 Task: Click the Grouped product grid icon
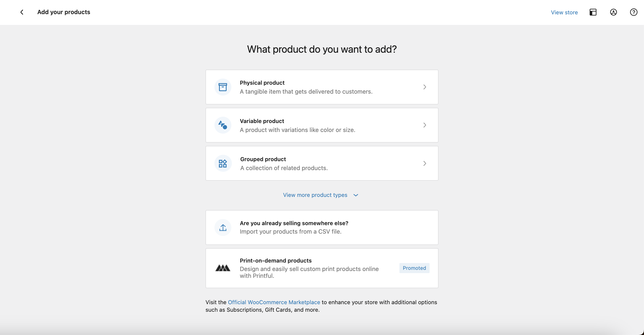(x=222, y=163)
